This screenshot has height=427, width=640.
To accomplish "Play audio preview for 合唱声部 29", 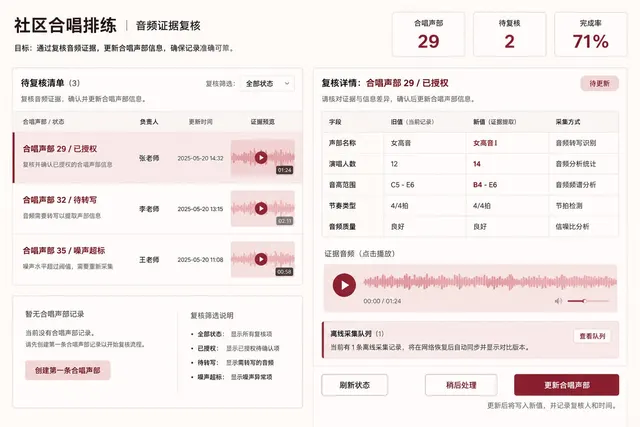I will pos(261,157).
